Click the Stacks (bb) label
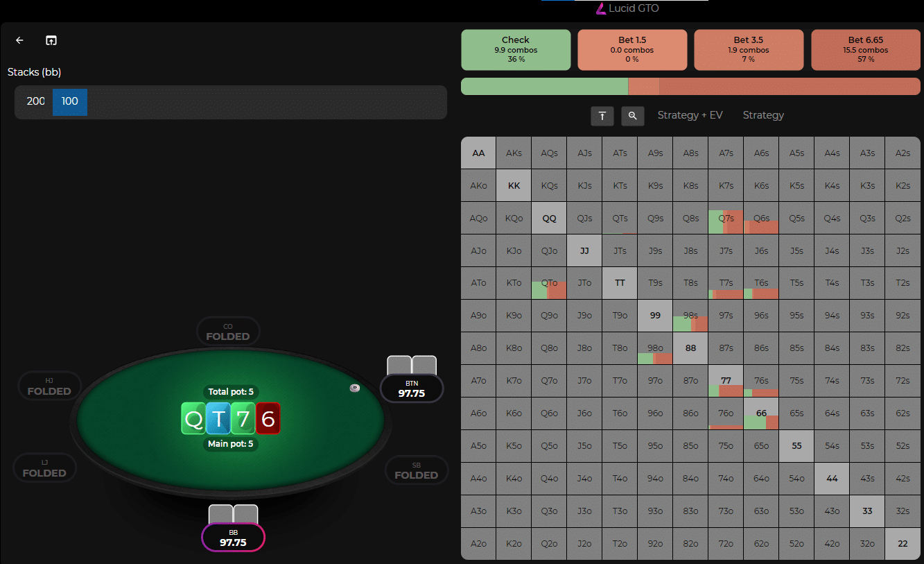Viewport: 924px width, 564px height. pyautogui.click(x=35, y=72)
